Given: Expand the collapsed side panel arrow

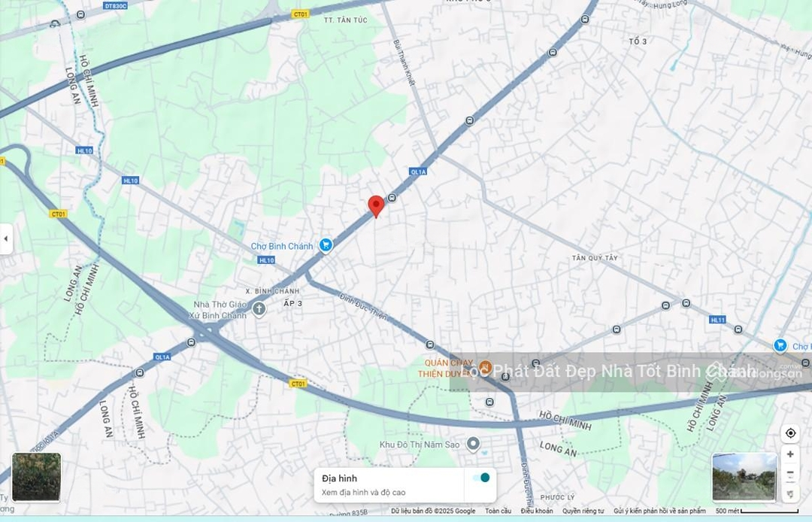Looking at the screenshot, I should [6, 239].
